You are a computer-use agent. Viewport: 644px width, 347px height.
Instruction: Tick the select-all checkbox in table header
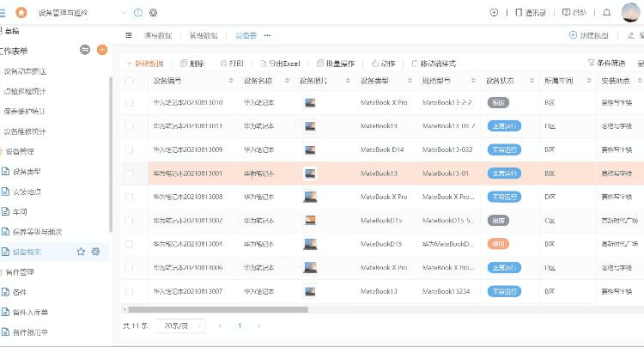tap(130, 81)
